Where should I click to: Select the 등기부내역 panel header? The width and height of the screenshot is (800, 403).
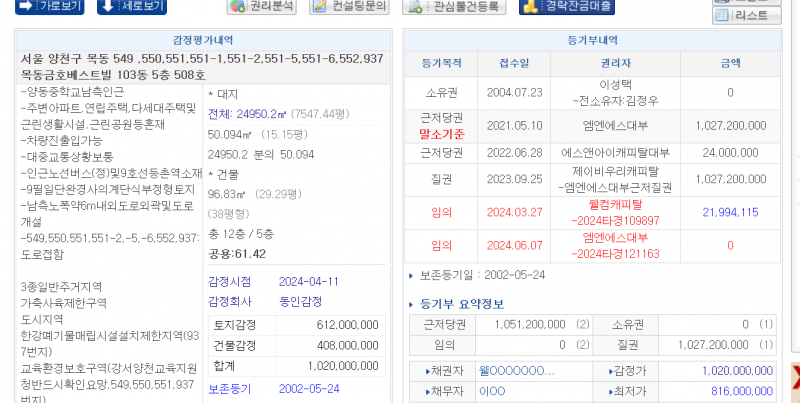click(x=589, y=40)
